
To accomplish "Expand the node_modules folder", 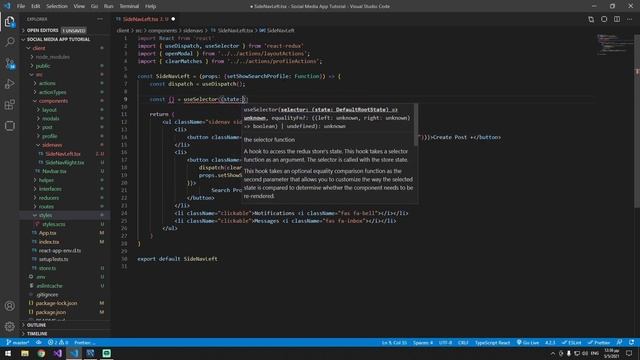I will pos(53,57).
